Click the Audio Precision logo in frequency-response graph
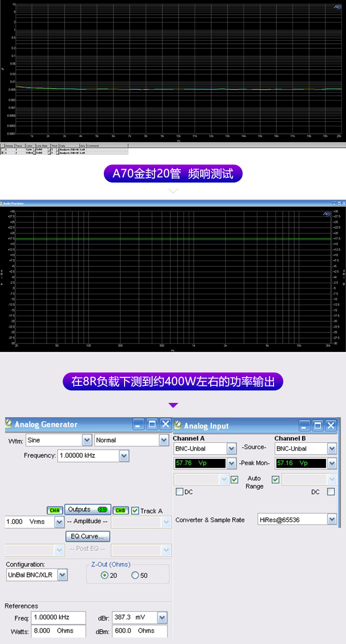 coord(327,214)
